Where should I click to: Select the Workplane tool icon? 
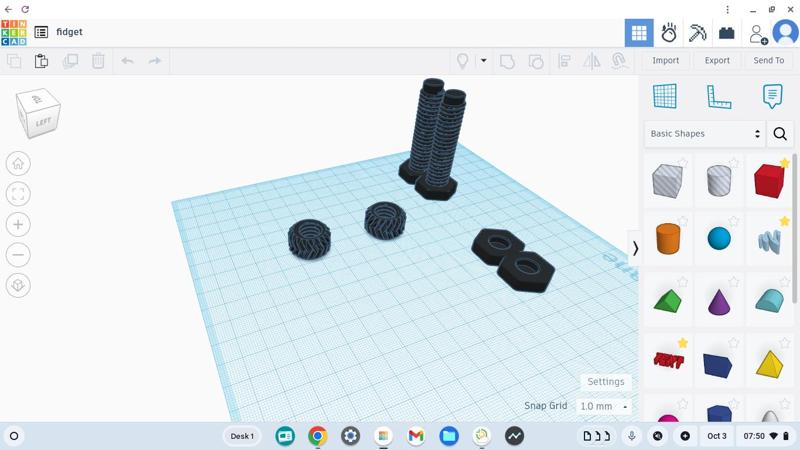click(x=665, y=96)
